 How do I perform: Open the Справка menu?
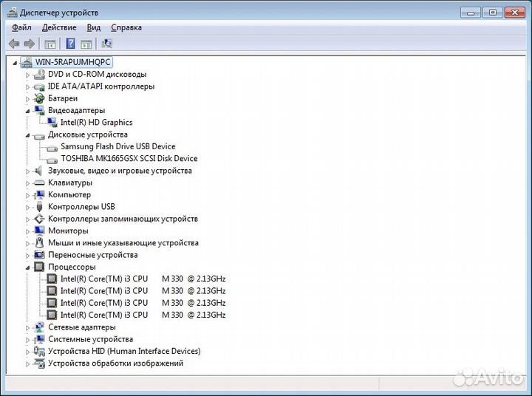coord(126,27)
